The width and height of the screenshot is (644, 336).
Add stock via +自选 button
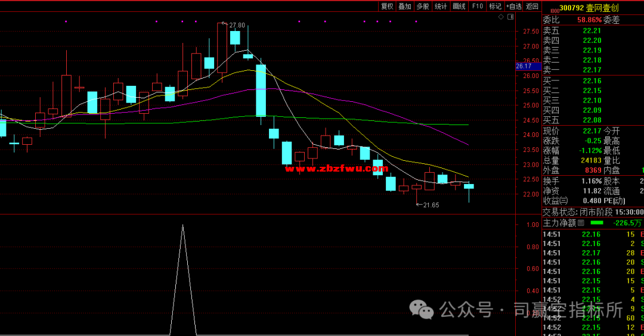[x=514, y=6]
